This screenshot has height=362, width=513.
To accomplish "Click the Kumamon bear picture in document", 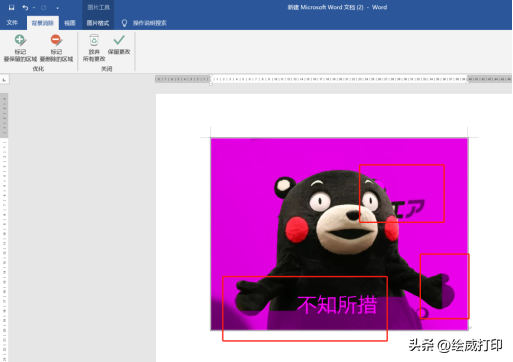I will click(339, 234).
